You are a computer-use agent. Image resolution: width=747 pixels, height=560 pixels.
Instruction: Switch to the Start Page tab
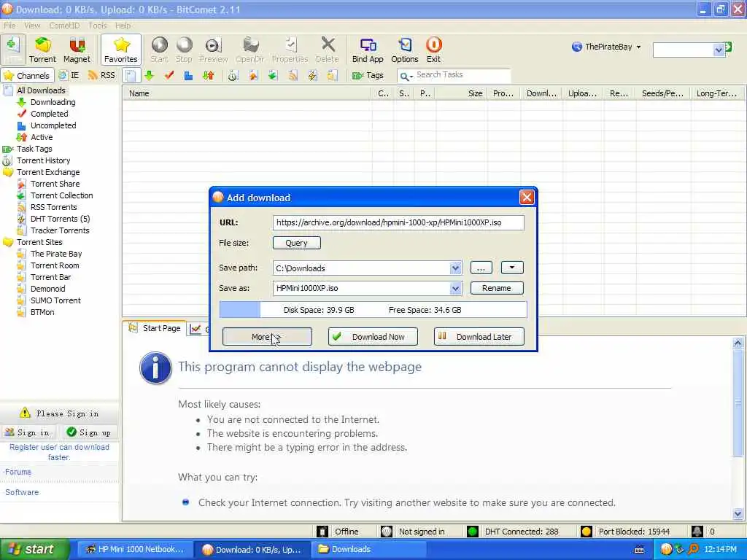[155, 328]
